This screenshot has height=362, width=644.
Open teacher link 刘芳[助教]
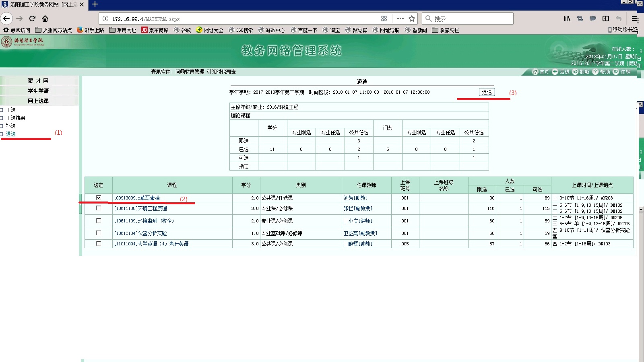(355, 198)
